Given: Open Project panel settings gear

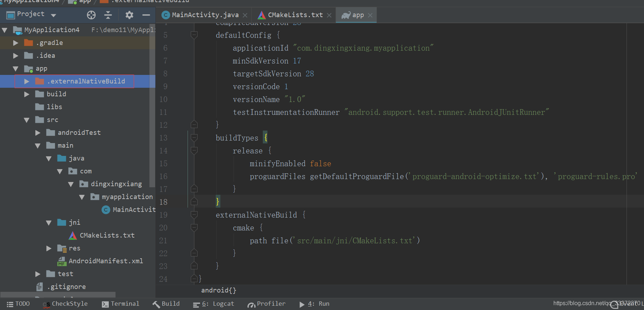Looking at the screenshot, I should coord(129,15).
